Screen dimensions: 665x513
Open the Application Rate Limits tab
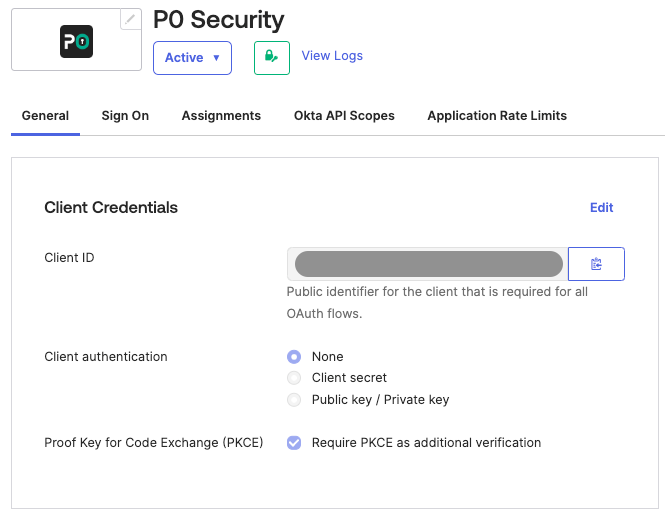click(497, 116)
